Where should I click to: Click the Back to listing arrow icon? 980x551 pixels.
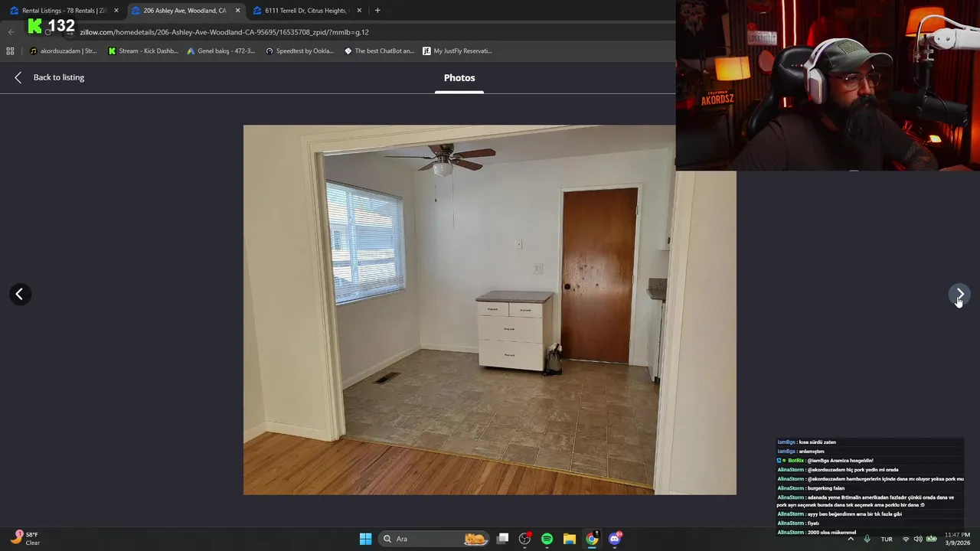18,77
